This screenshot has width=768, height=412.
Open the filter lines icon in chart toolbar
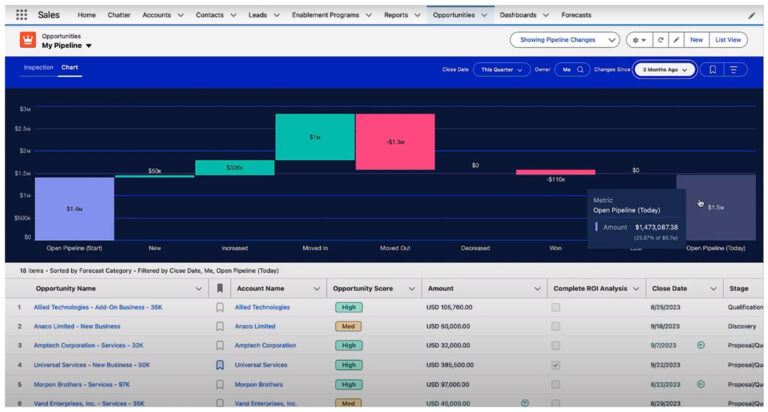tap(733, 70)
